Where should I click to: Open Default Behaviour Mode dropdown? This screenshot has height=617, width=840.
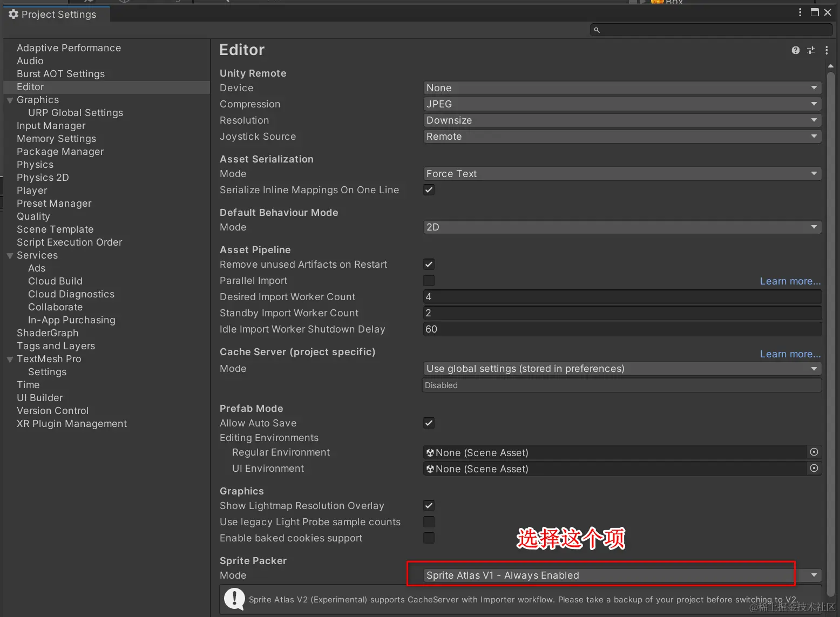pos(622,227)
